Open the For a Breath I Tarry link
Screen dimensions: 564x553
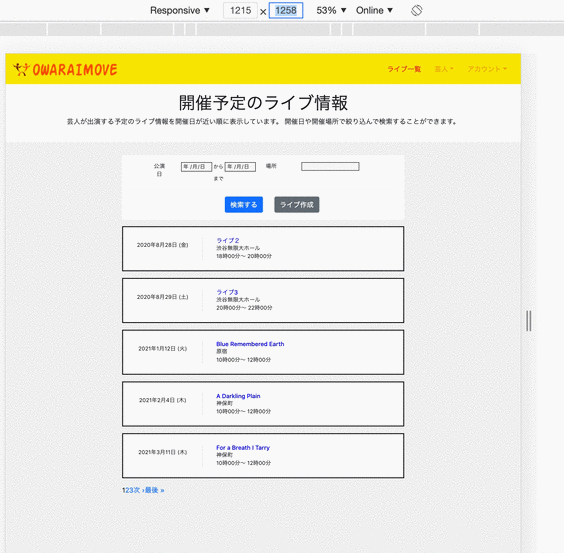coord(243,448)
